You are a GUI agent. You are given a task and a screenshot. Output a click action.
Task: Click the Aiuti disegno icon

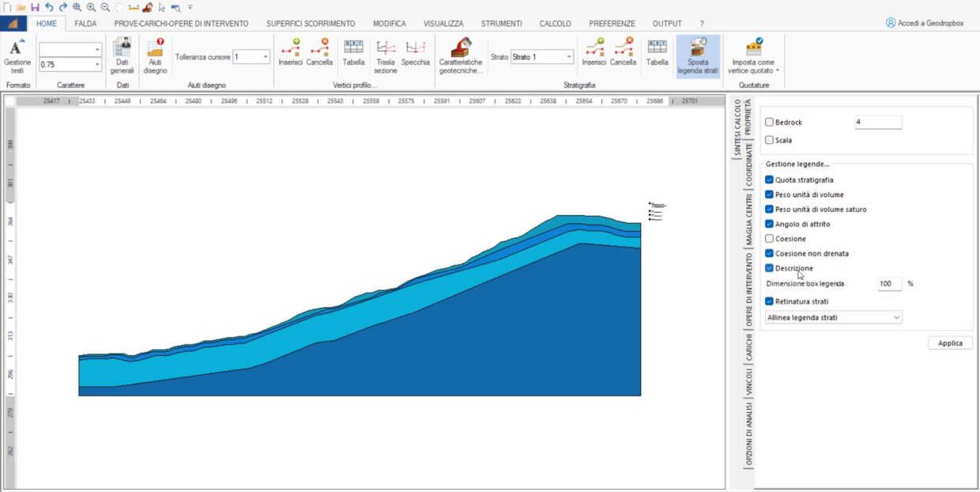click(155, 55)
